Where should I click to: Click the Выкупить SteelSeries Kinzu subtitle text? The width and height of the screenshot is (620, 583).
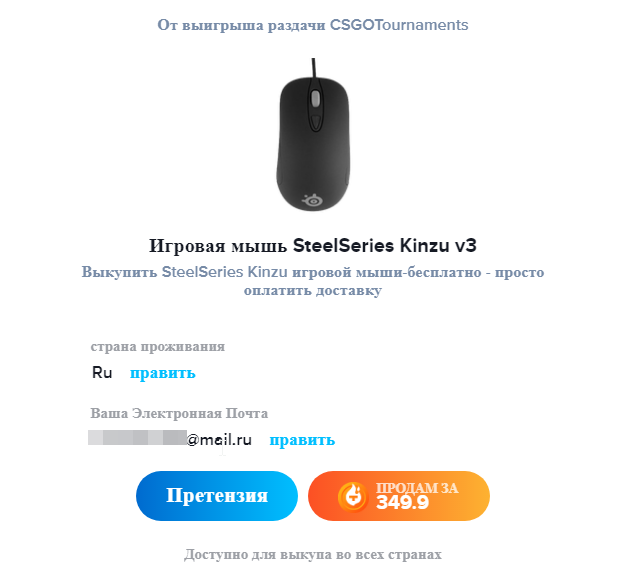pyautogui.click(x=312, y=281)
